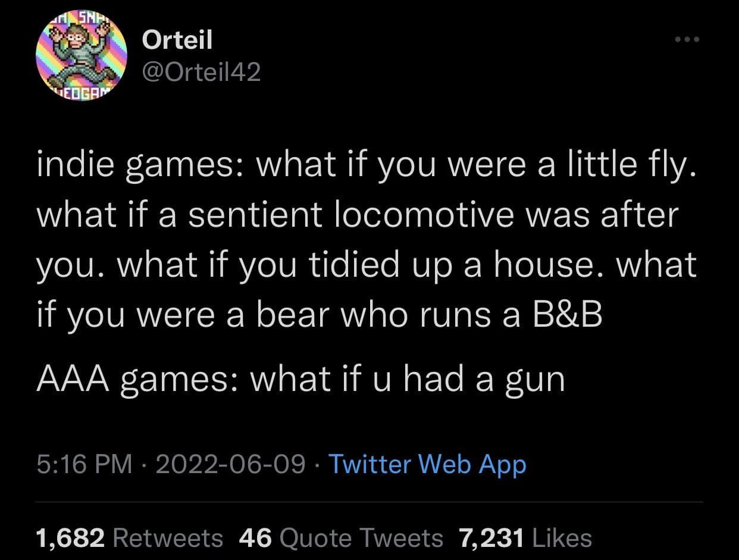This screenshot has height=560, width=739.
Task: Open the Twitter Web App source link
Action: coord(427,464)
